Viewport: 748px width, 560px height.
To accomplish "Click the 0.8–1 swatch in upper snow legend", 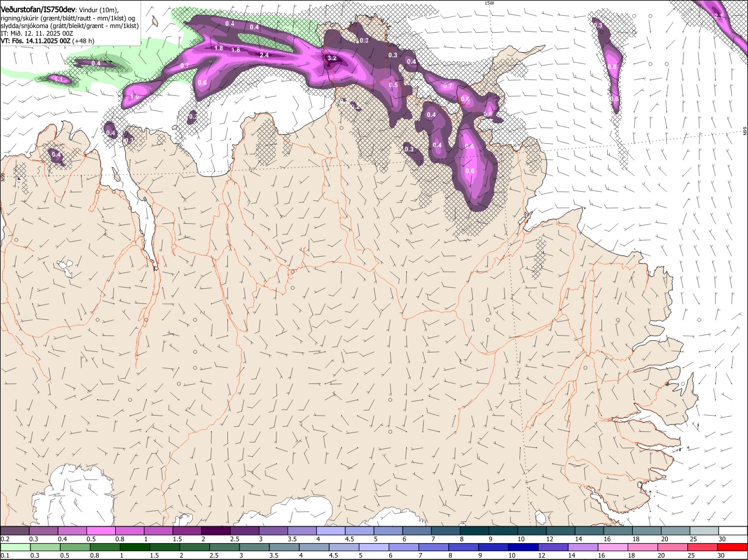I will (129, 530).
